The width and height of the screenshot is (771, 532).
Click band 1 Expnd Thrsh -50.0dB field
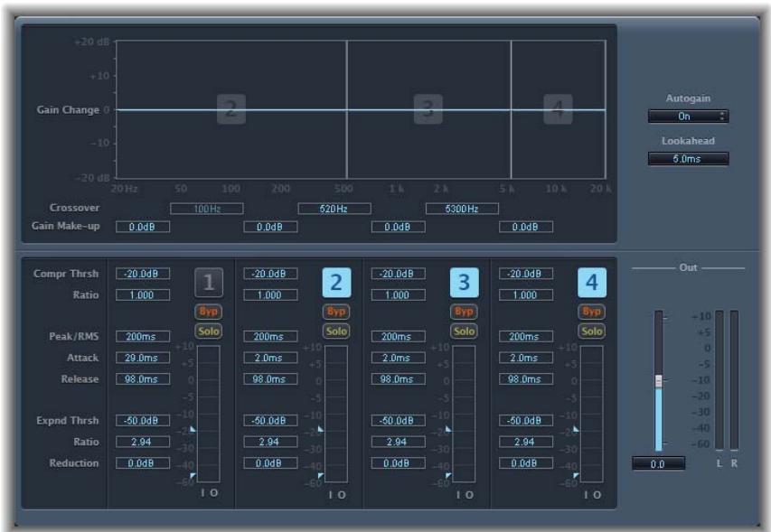coord(143,421)
